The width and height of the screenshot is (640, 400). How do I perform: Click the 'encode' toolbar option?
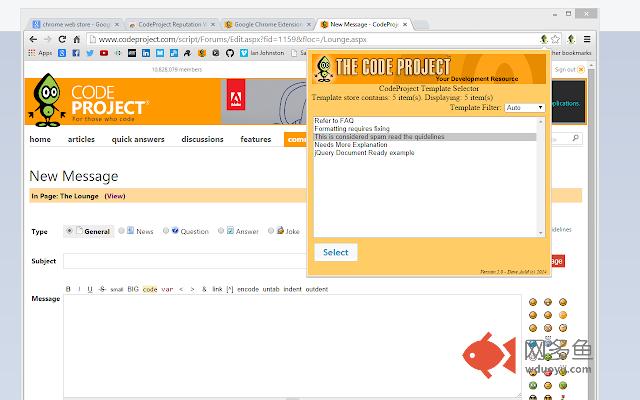pyautogui.click(x=248, y=289)
